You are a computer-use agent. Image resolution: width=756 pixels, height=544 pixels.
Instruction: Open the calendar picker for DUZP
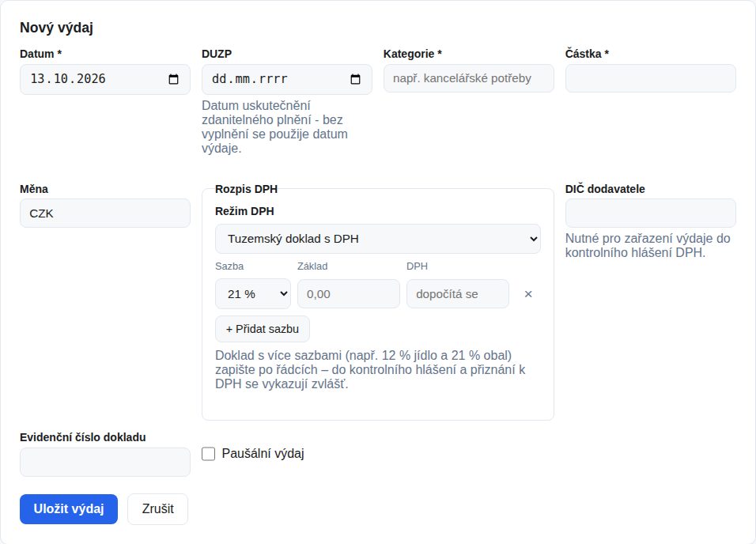click(x=355, y=79)
